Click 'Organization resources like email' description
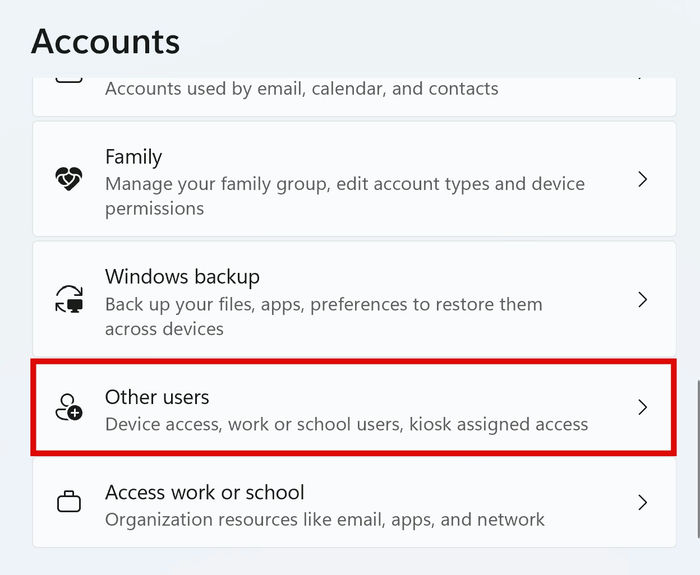This screenshot has height=575, width=700. (324, 519)
